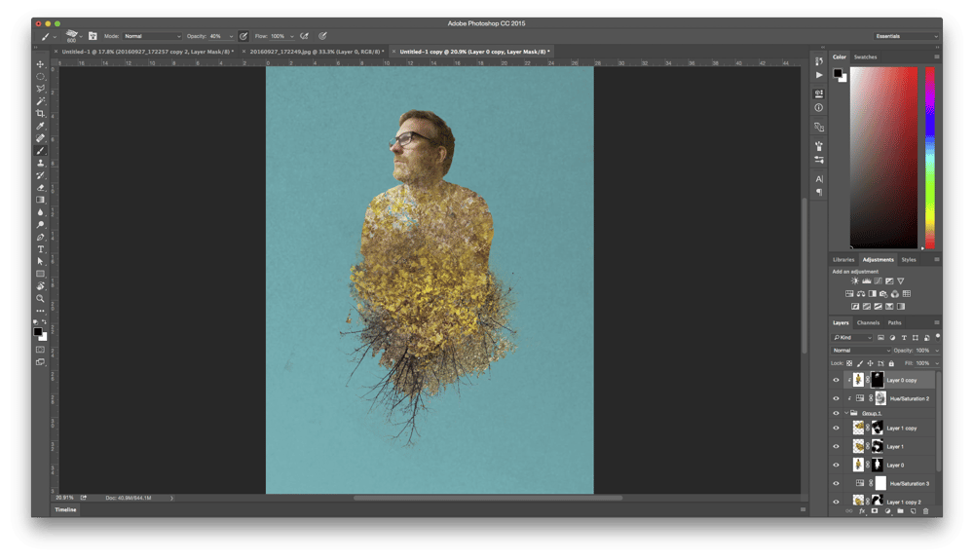Select the Elliptical Marquee tool

click(x=40, y=77)
